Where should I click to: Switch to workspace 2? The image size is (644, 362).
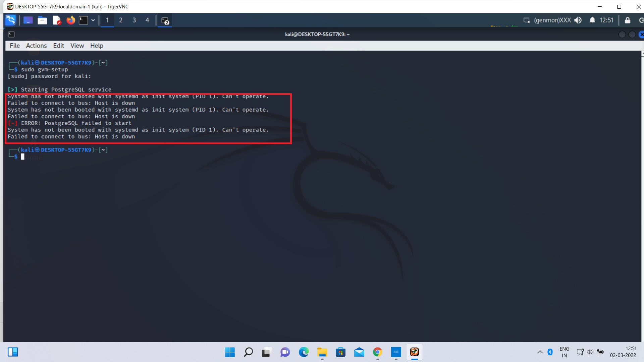tap(120, 20)
